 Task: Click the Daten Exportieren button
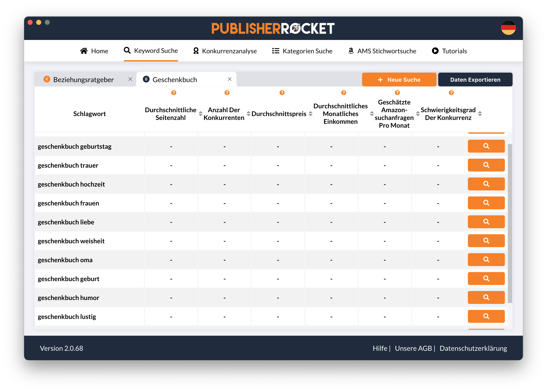pyautogui.click(x=475, y=80)
